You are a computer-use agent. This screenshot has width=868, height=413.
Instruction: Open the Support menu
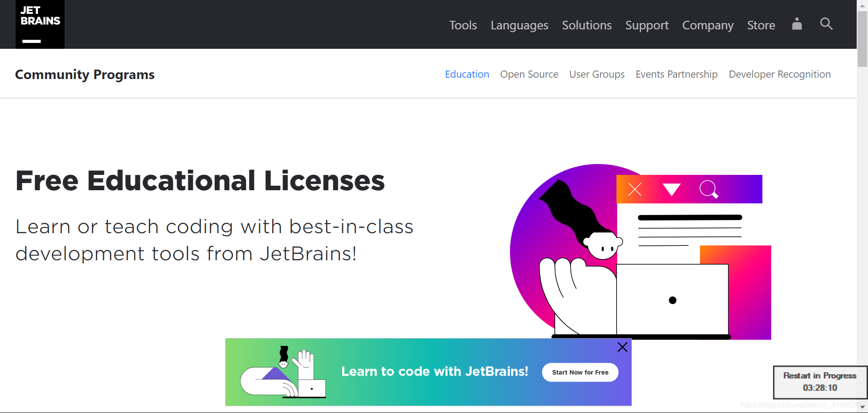647,26
